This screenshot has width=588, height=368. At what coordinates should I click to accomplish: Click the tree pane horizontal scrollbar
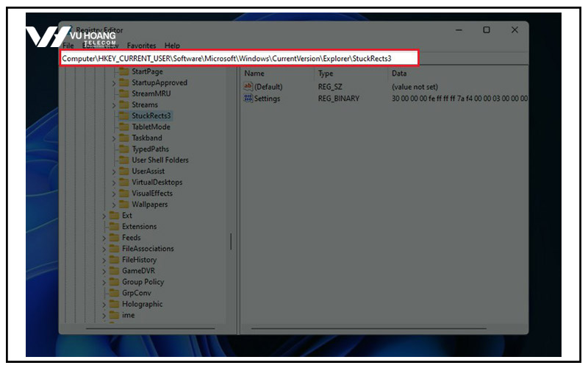[151, 328]
